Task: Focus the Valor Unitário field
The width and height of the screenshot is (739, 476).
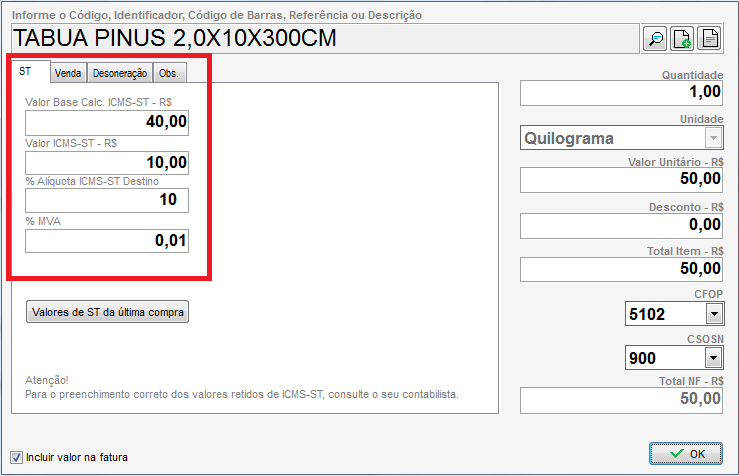Action: (x=621, y=179)
